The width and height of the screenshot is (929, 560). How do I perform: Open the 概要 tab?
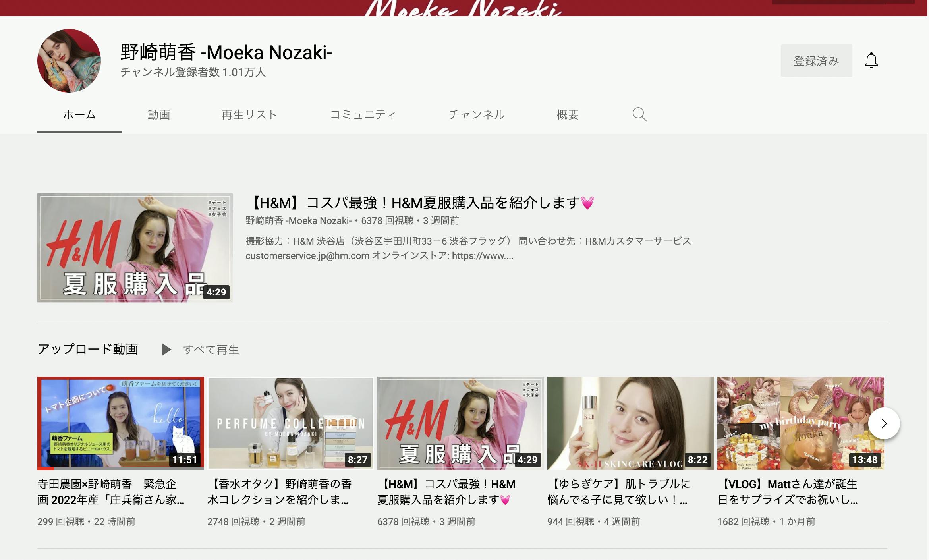click(567, 115)
